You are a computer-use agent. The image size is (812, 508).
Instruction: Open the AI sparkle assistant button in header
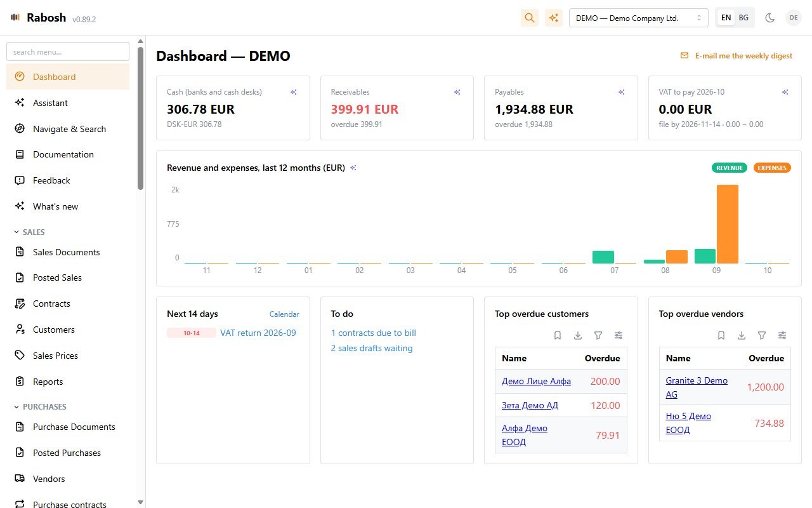pyautogui.click(x=554, y=18)
